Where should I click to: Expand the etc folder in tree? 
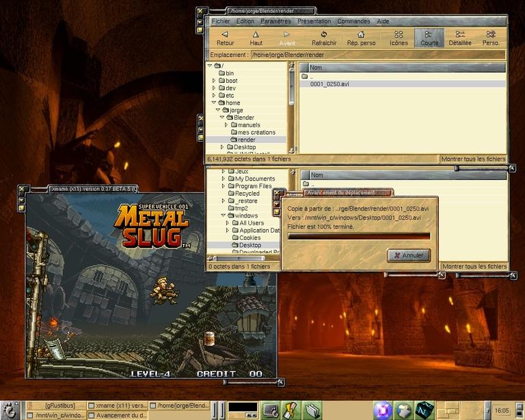click(214, 95)
